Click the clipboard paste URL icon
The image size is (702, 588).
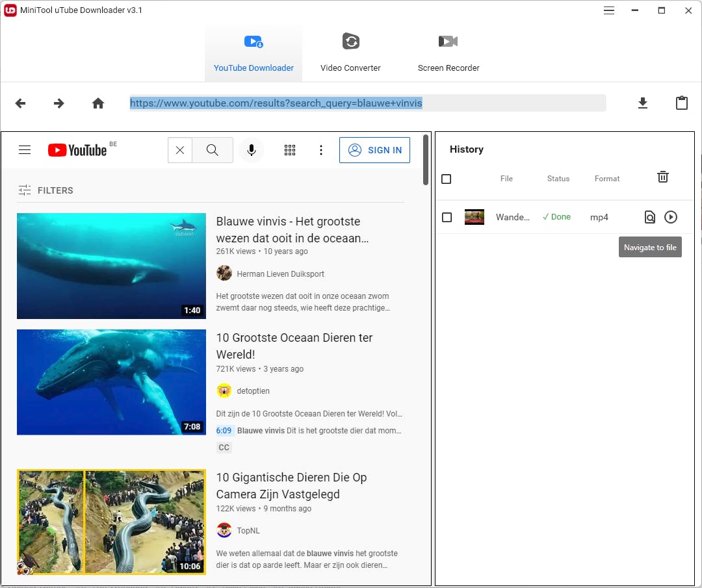(x=681, y=103)
